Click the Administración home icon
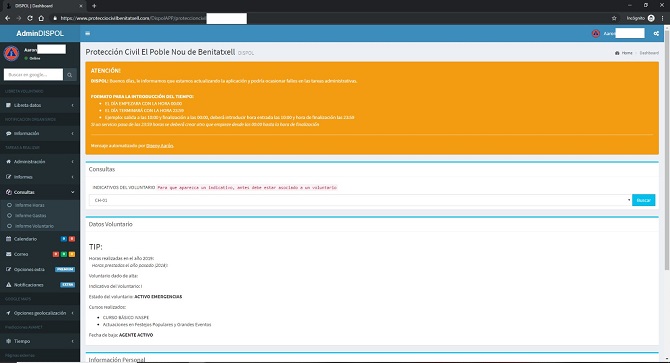The width and height of the screenshot is (670, 363). coord(8,161)
